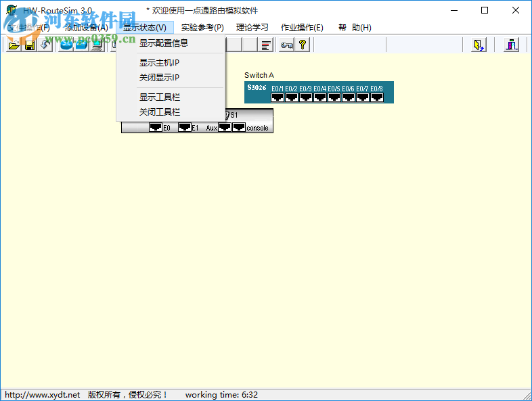Open the 实验参考(P) menu
The width and height of the screenshot is (532, 401).
tap(202, 28)
